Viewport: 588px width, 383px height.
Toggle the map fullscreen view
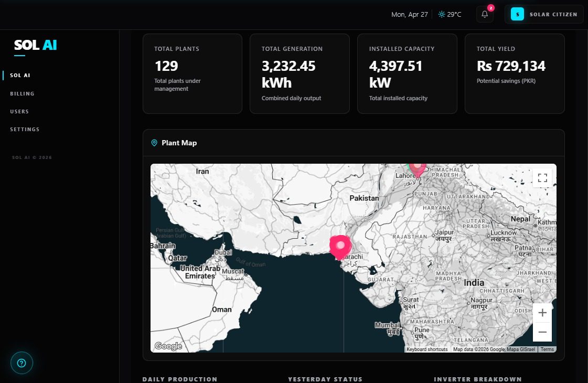(542, 177)
